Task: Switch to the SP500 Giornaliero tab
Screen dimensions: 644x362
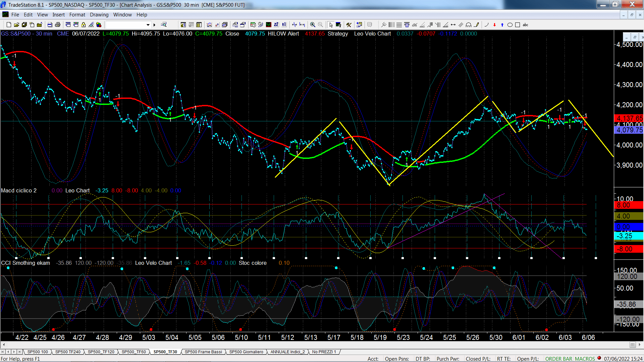Action: pyautogui.click(x=246, y=352)
